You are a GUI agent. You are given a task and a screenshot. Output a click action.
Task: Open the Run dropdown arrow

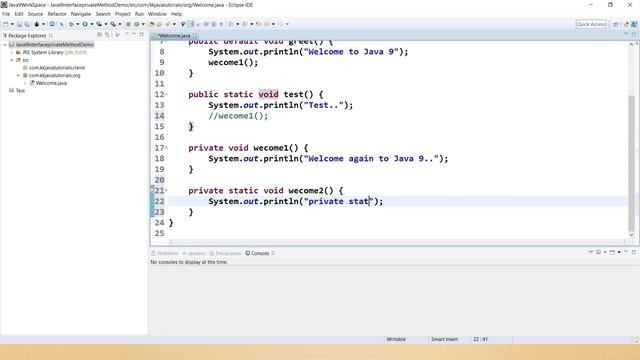(91, 24)
